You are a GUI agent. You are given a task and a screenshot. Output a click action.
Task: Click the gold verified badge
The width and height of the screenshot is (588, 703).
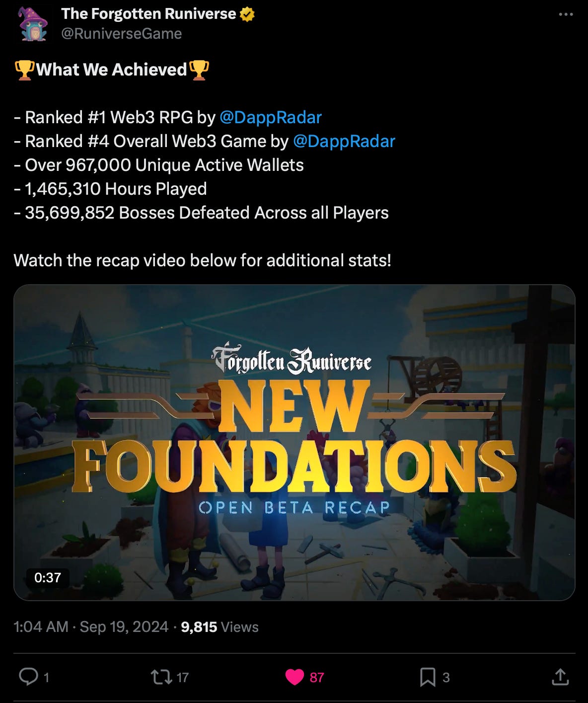pyautogui.click(x=247, y=14)
